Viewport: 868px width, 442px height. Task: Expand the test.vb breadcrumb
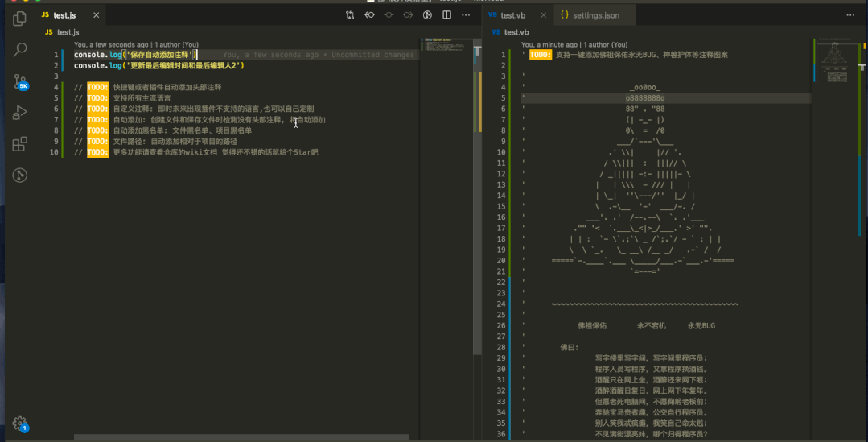coord(516,32)
